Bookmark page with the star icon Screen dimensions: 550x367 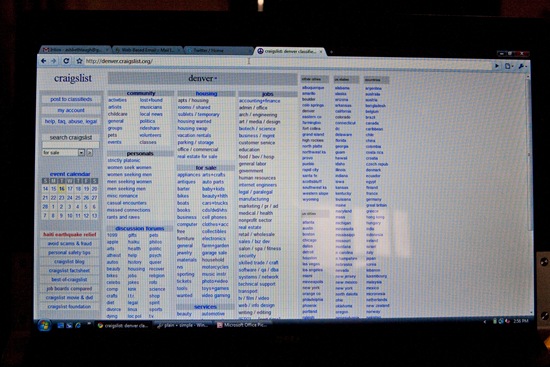79,61
